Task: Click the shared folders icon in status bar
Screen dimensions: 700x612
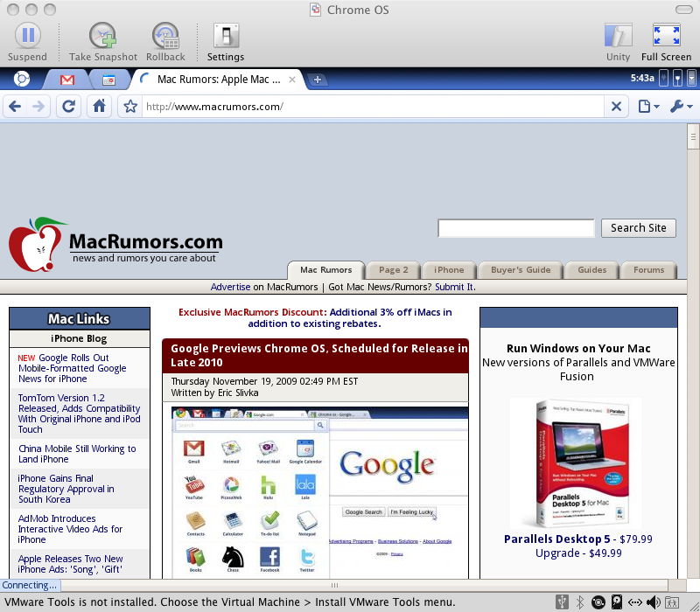Action: (x=672, y=602)
